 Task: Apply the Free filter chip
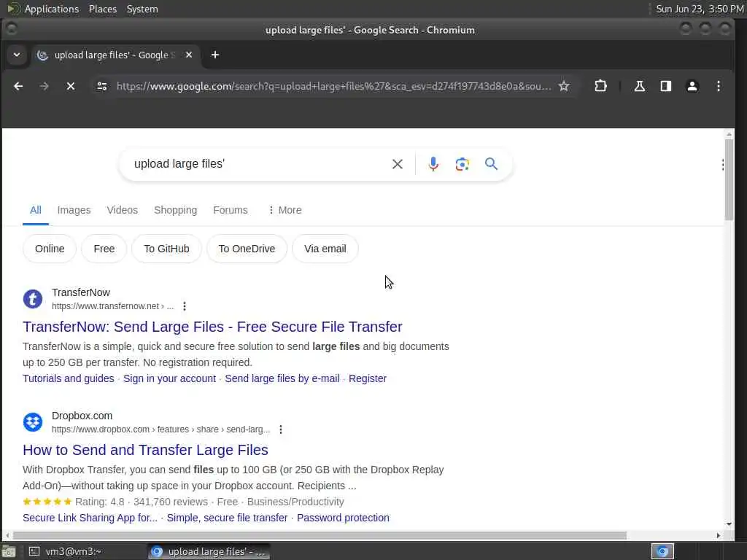(x=104, y=249)
